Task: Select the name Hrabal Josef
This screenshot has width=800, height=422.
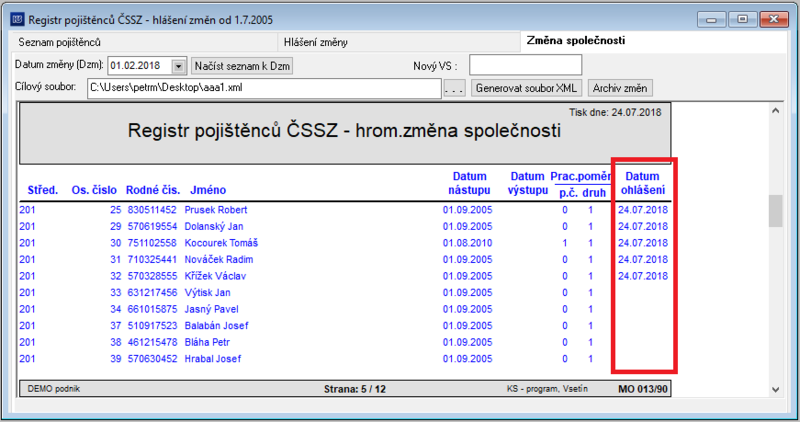Action: click(213, 359)
